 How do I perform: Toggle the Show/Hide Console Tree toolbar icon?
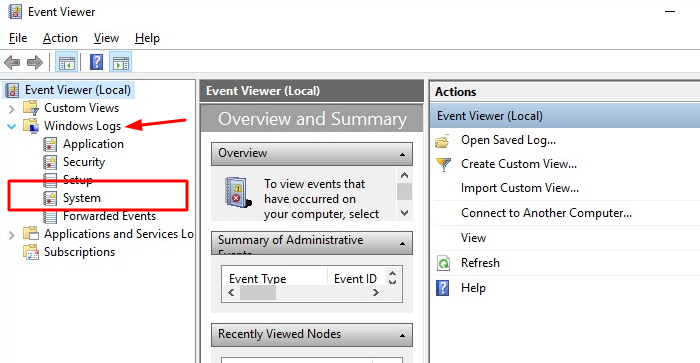66,62
